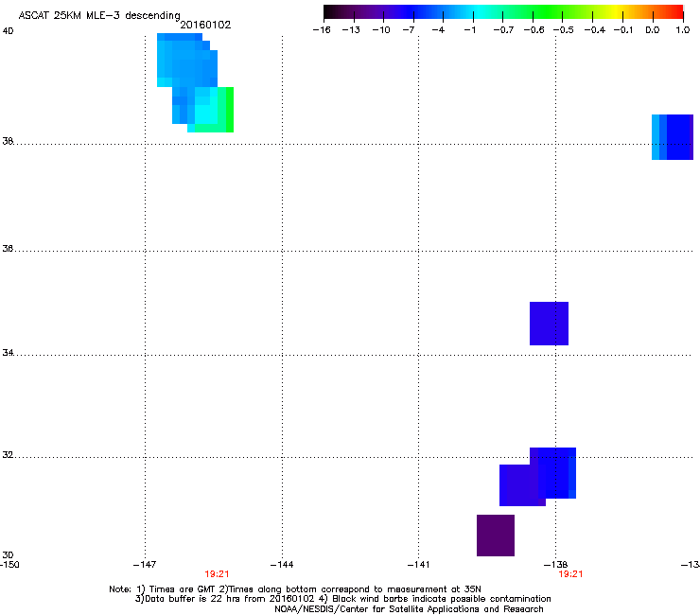
Task: Select the longitude axis label "-147"
Action: (x=145, y=565)
